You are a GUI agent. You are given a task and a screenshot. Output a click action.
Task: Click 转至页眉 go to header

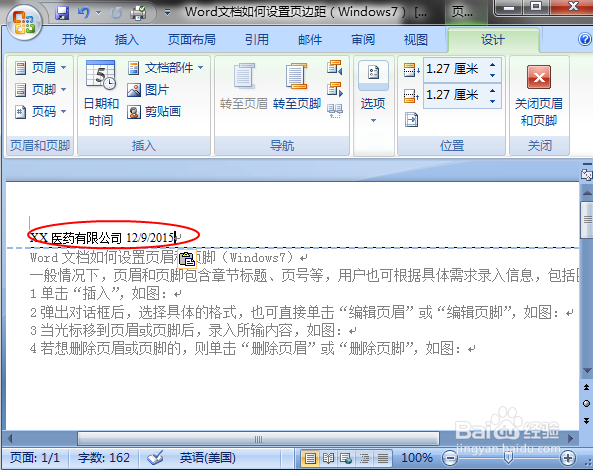coord(244,87)
